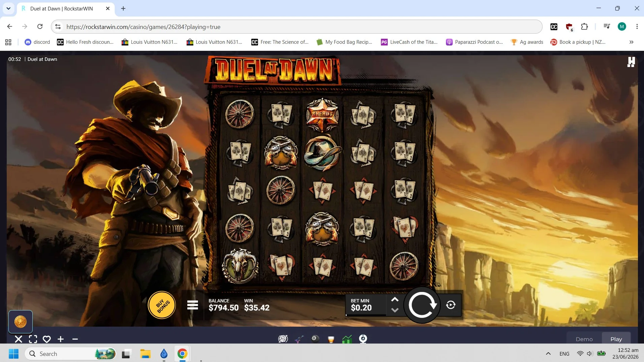Click the win amount $35.42

coord(257,308)
